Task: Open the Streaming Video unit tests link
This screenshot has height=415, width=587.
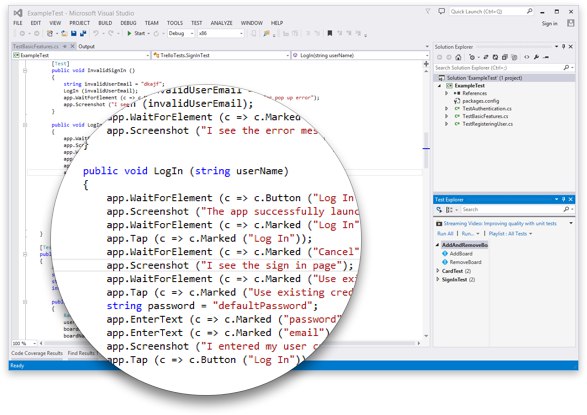Action: [x=500, y=223]
